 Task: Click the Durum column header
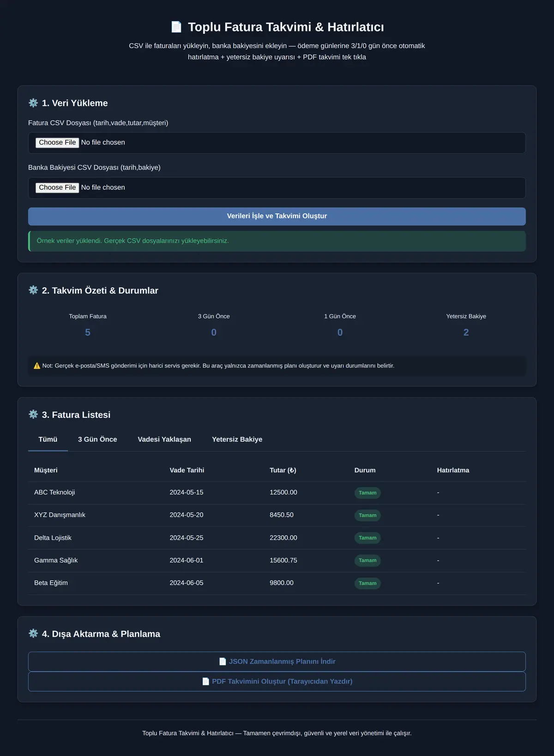pyautogui.click(x=365, y=470)
